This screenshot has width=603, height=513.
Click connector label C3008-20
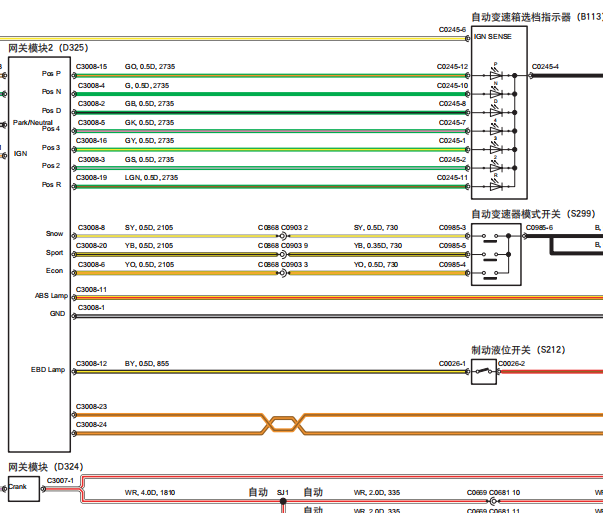pyautogui.click(x=92, y=246)
